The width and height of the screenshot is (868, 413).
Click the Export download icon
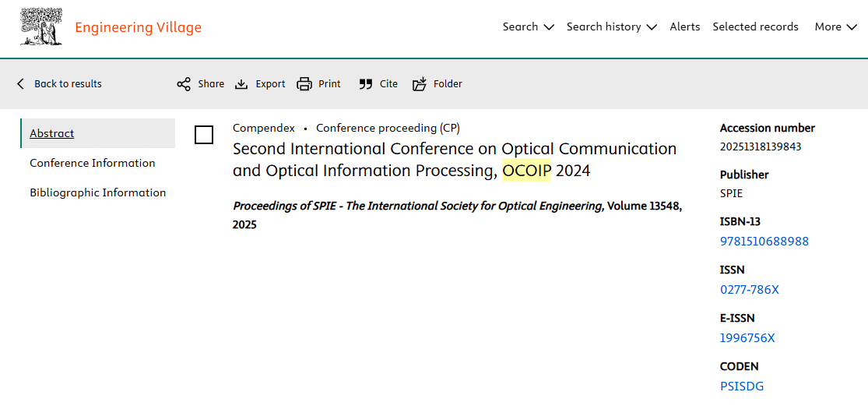242,84
